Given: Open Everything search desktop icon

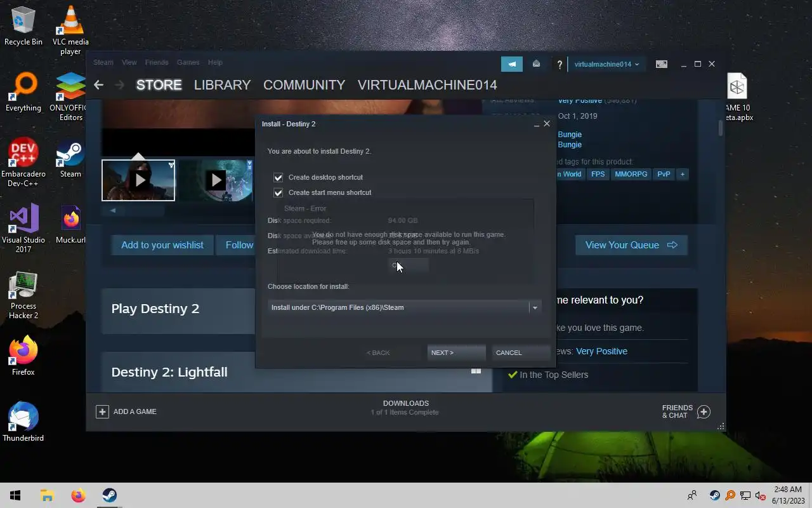Looking at the screenshot, I should (23, 92).
